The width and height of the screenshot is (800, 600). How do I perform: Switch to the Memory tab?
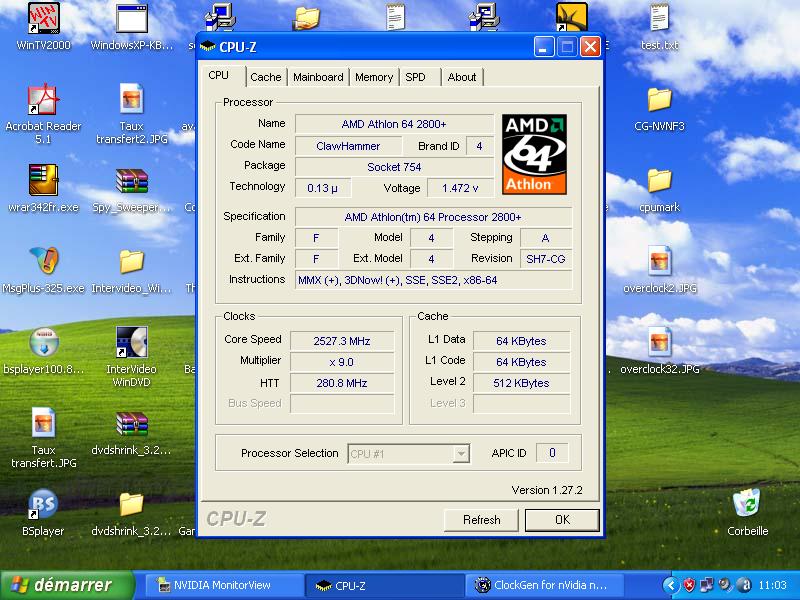point(374,77)
